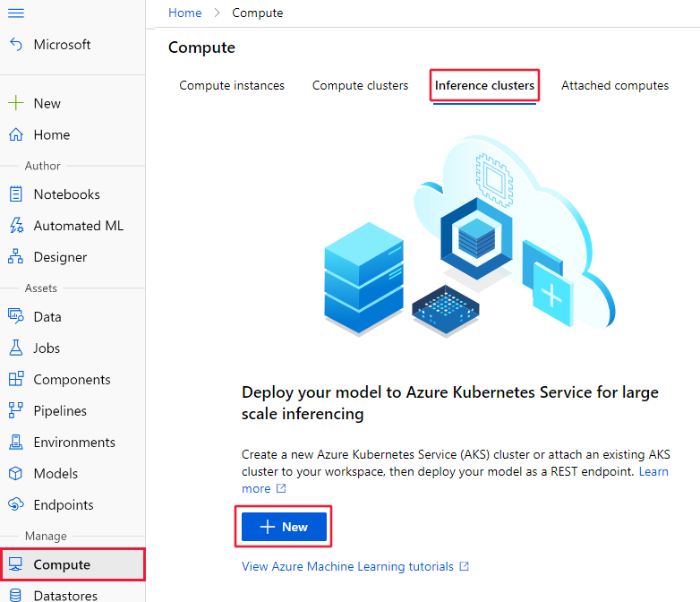Switch to Compute instances tab

click(x=232, y=86)
